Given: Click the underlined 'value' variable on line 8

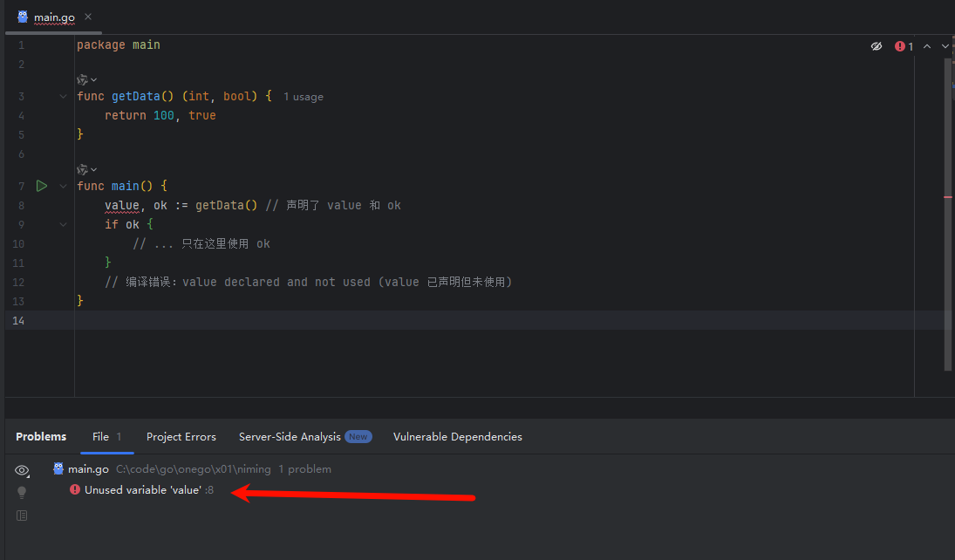Looking at the screenshot, I should [x=122, y=205].
